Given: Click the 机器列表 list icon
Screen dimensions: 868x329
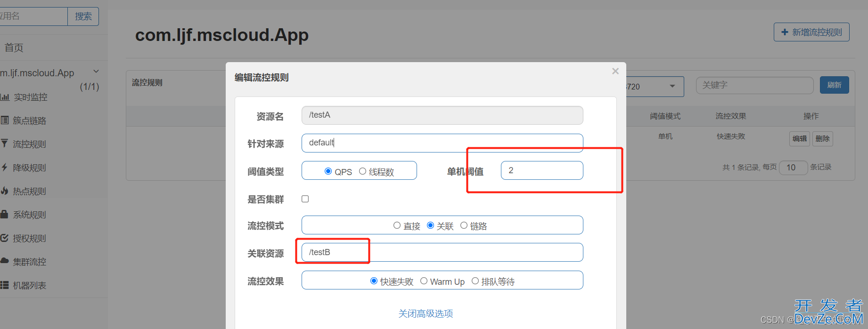Looking at the screenshot, I should tap(5, 285).
